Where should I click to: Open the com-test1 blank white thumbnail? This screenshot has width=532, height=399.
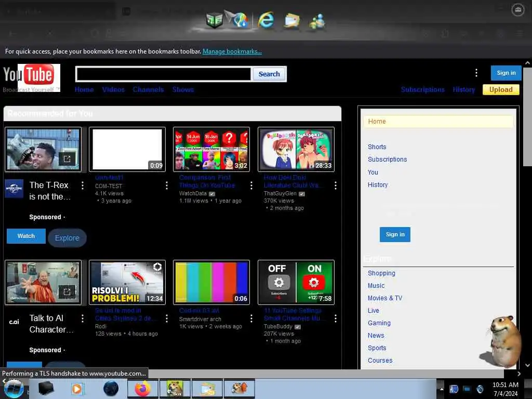(x=127, y=149)
